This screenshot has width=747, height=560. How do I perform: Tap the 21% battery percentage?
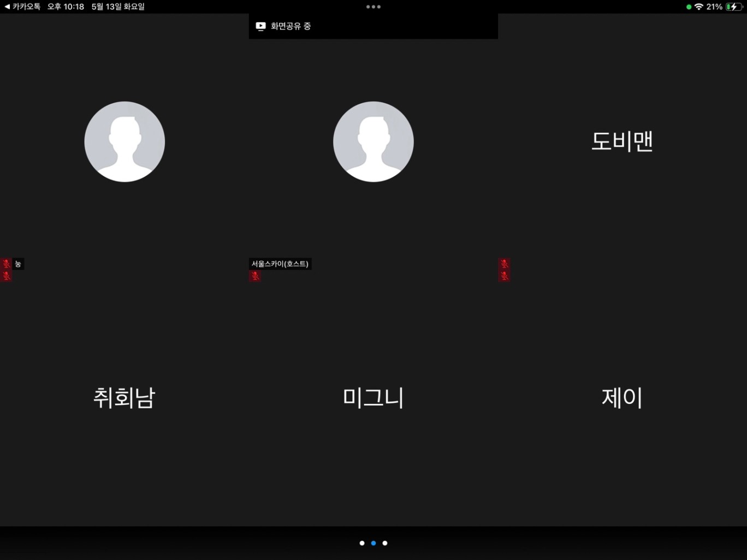pos(714,7)
